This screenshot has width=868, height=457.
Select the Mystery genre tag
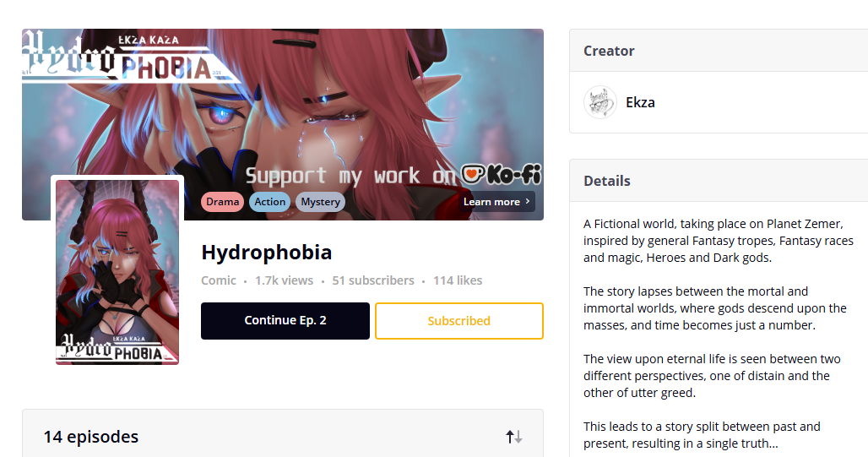click(320, 202)
